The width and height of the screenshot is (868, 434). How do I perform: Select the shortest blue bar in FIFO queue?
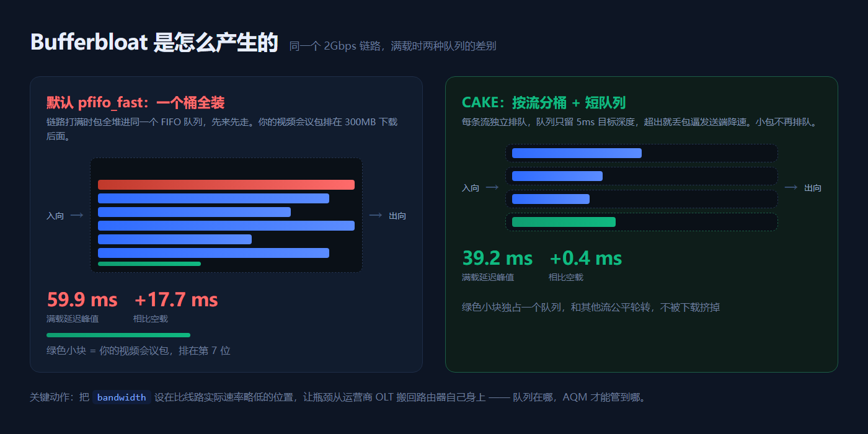coord(175,239)
